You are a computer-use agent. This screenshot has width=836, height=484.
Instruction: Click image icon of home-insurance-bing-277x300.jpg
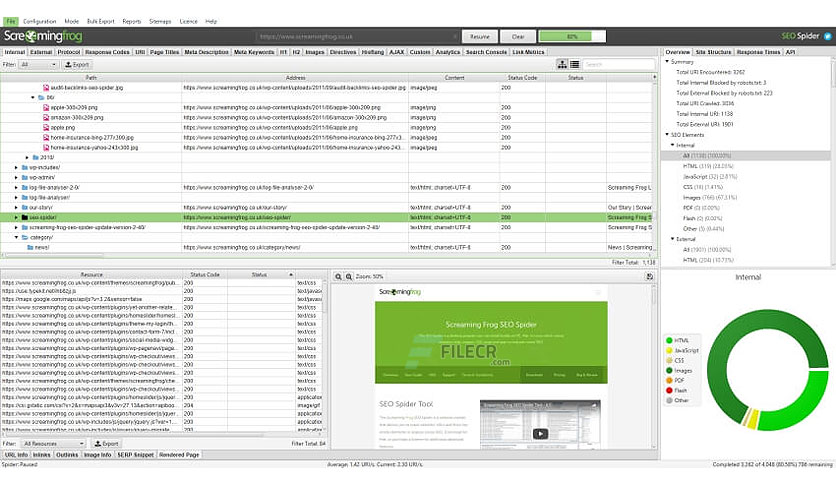[x=46, y=138]
